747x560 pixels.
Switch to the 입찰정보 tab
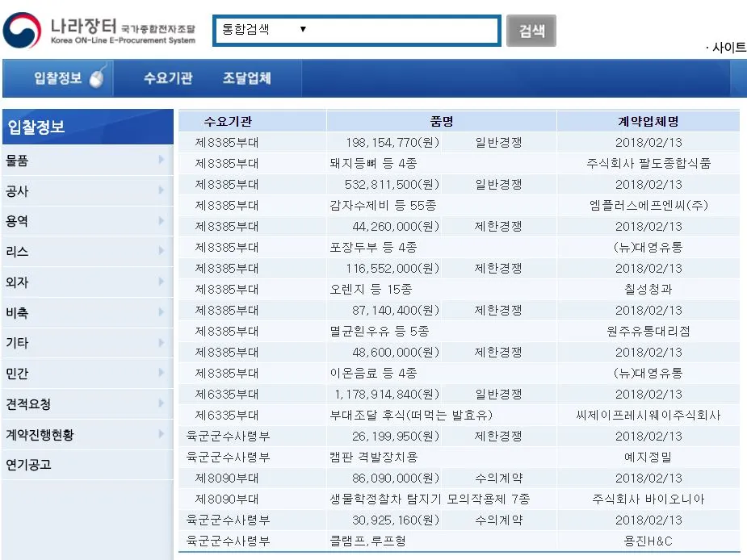pos(57,78)
